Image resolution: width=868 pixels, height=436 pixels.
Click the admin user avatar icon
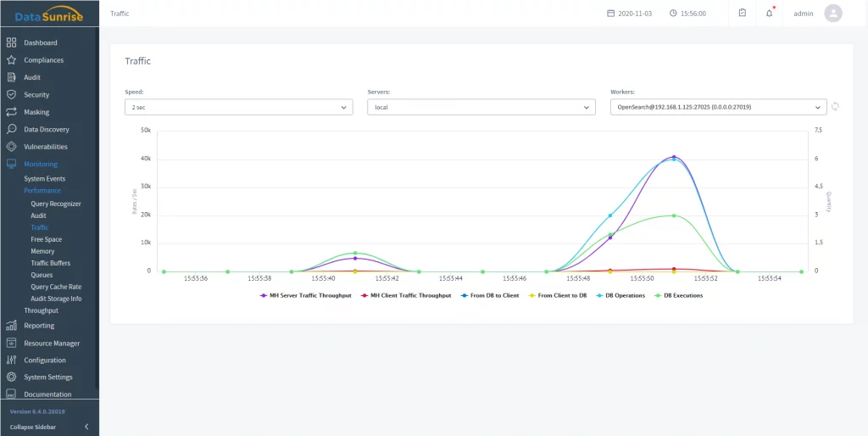pos(833,14)
